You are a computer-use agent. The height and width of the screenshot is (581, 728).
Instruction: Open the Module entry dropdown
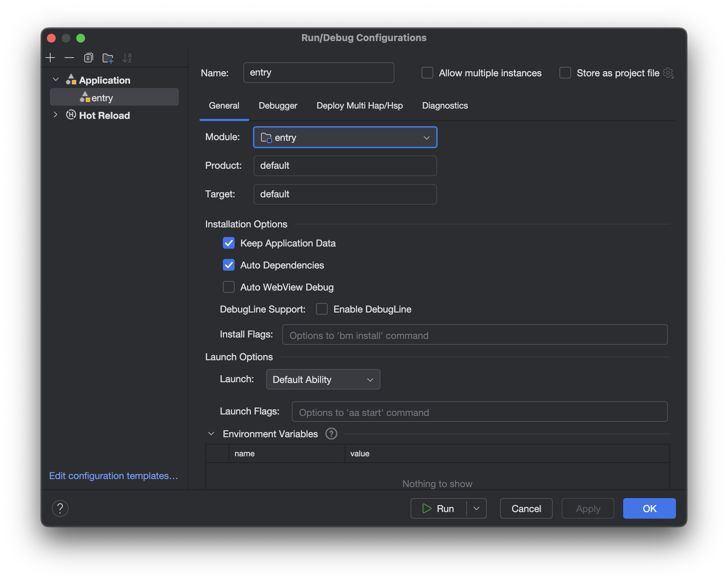click(x=345, y=138)
